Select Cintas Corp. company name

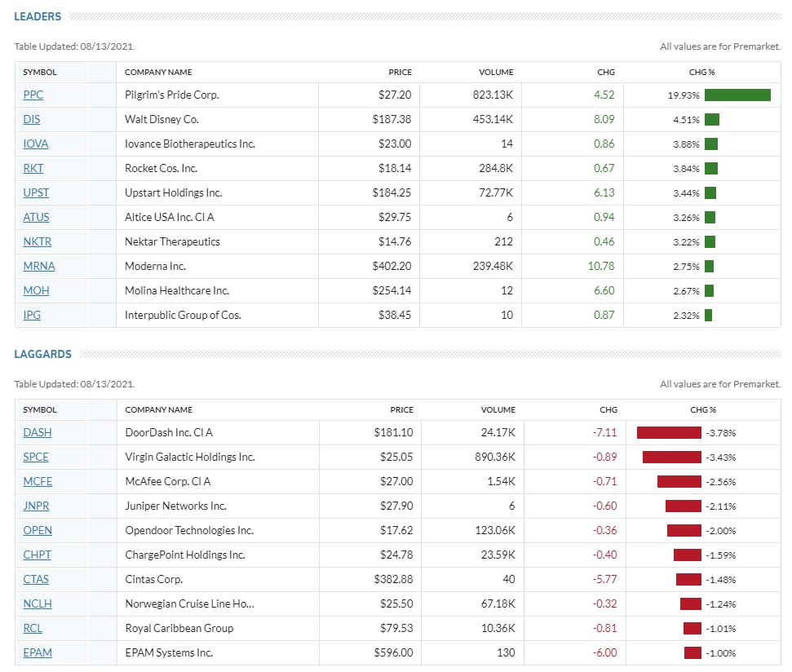tap(154, 580)
